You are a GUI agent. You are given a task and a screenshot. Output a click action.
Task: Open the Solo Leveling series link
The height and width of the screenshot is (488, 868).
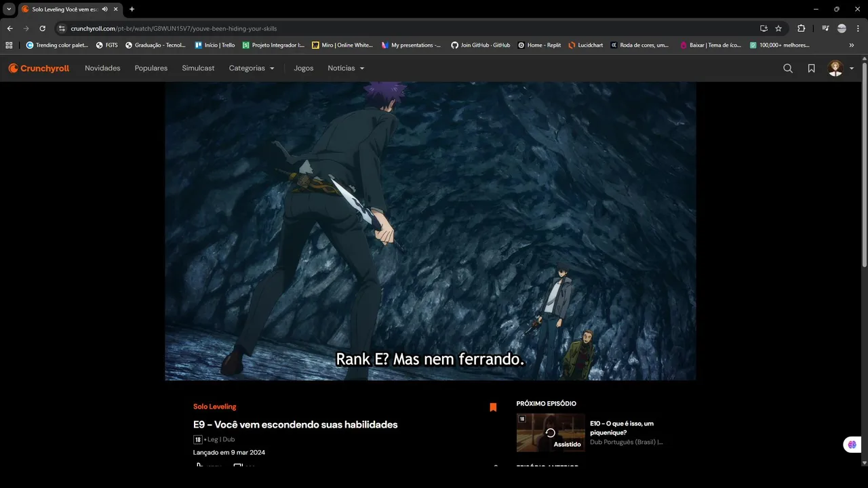[214, 407]
